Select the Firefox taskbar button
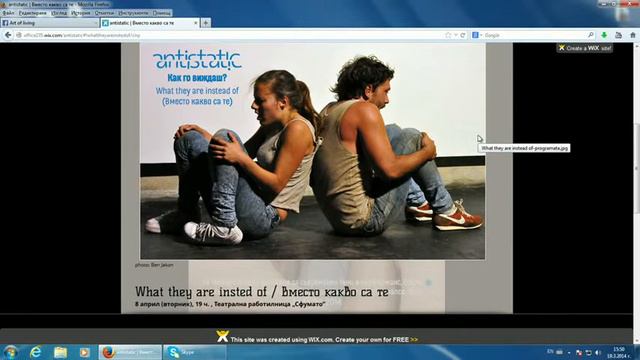Viewport: 640px width, 360px height. click(x=130, y=352)
